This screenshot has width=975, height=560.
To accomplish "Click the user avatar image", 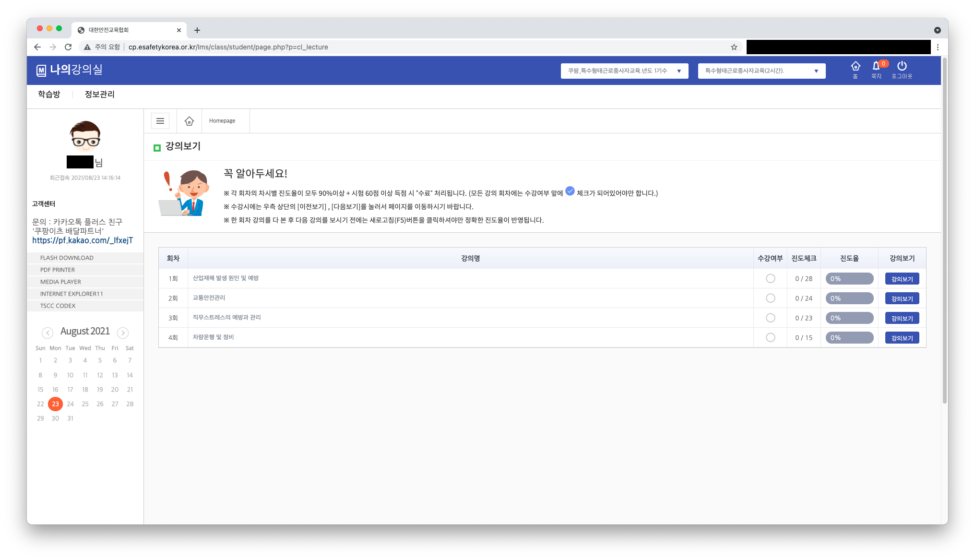I will 85,136.
